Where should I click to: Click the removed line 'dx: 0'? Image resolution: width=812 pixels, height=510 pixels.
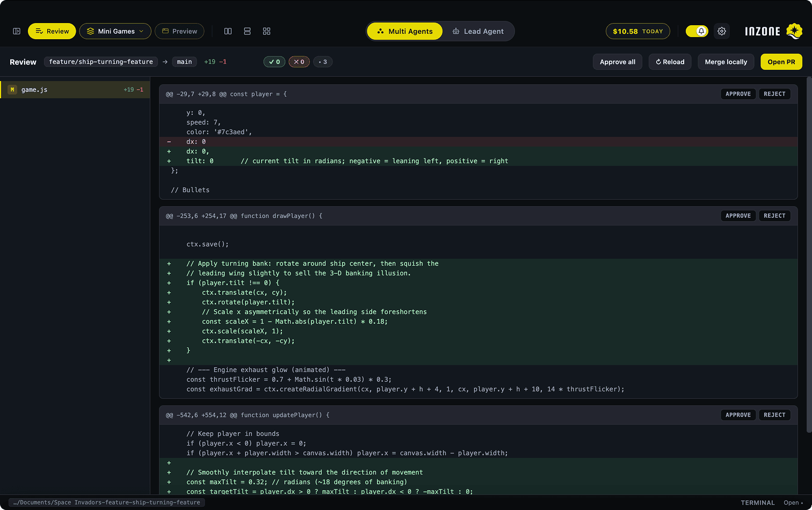click(478, 142)
